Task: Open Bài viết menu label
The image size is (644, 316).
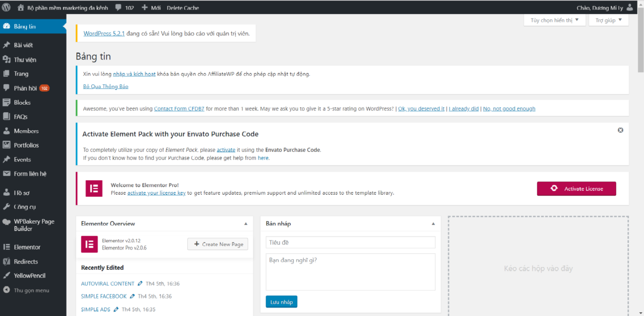Action: coord(23,45)
